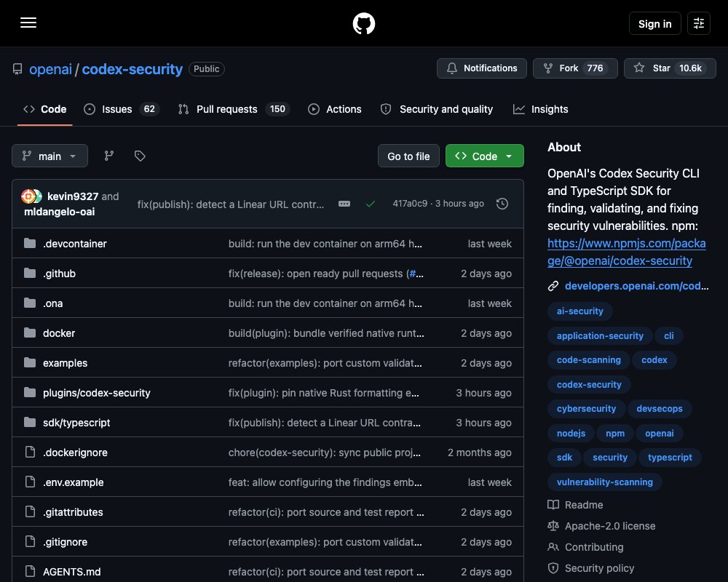Go to the GitHub homepage logo
This screenshot has width=728, height=582.
(x=363, y=23)
